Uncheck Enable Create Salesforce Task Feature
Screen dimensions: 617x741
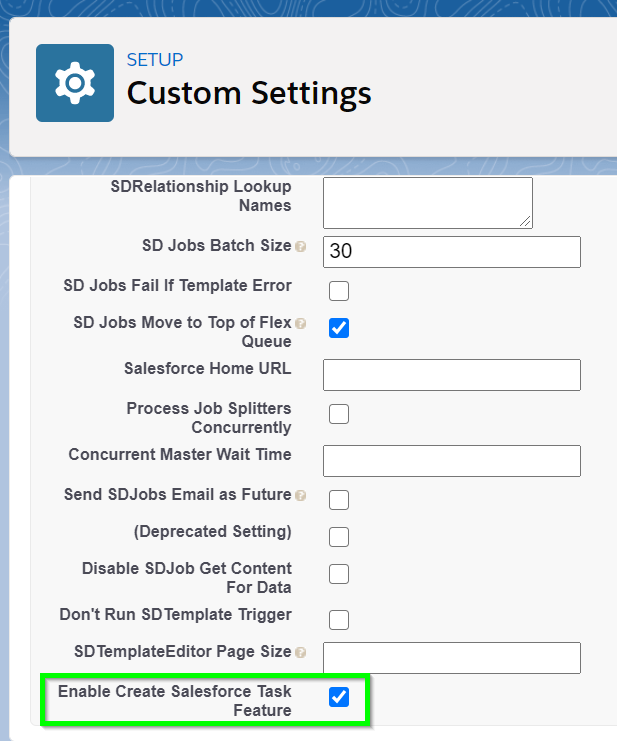point(339,697)
